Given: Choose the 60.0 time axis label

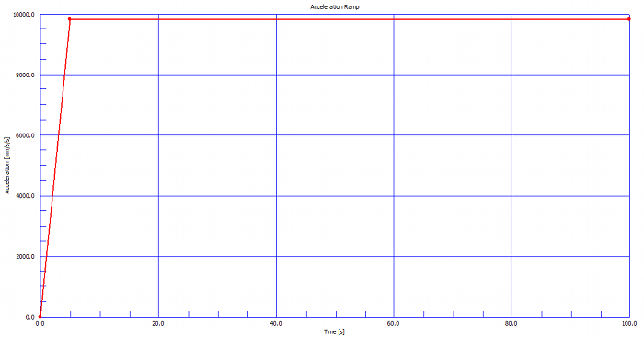Looking at the screenshot, I should (394, 324).
